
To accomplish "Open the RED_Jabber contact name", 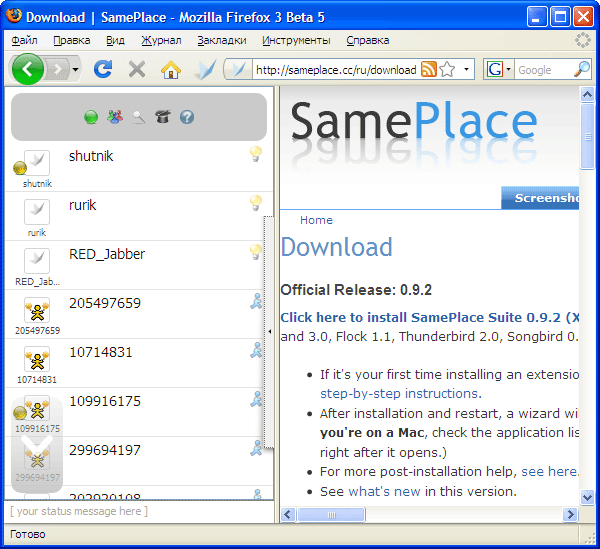I will pyautogui.click(x=107, y=254).
